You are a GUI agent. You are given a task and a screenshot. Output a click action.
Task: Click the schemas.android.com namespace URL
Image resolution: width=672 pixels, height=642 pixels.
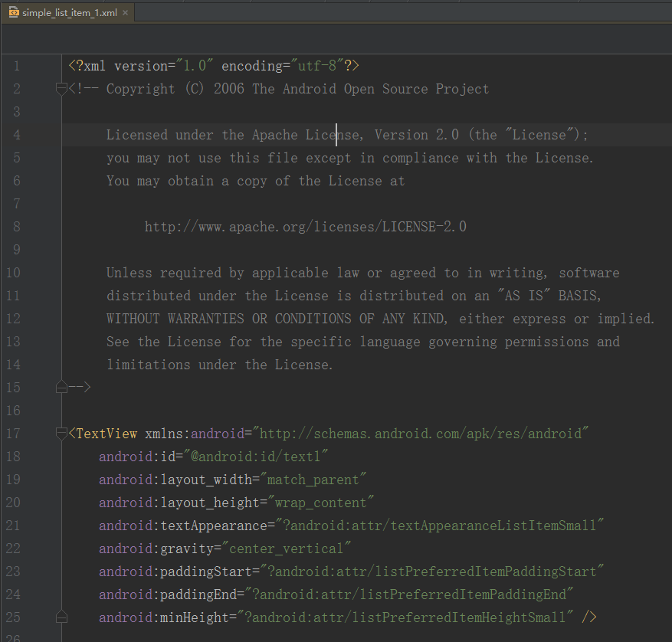tap(421, 434)
